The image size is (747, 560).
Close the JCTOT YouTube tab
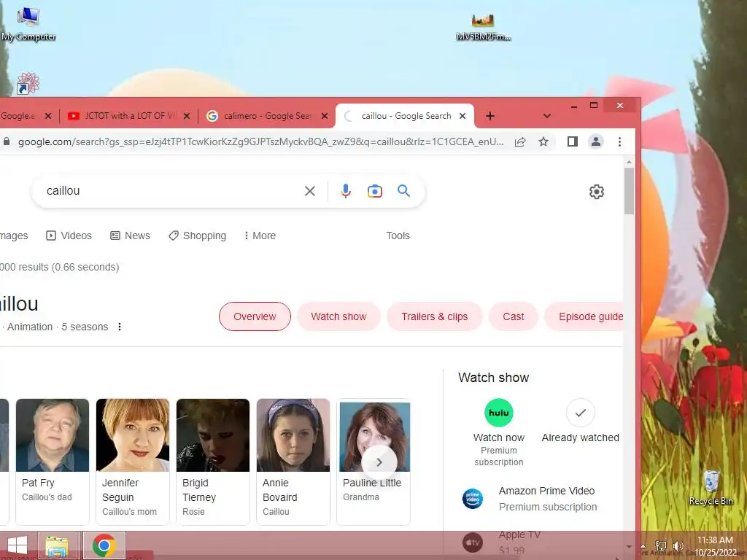187,116
